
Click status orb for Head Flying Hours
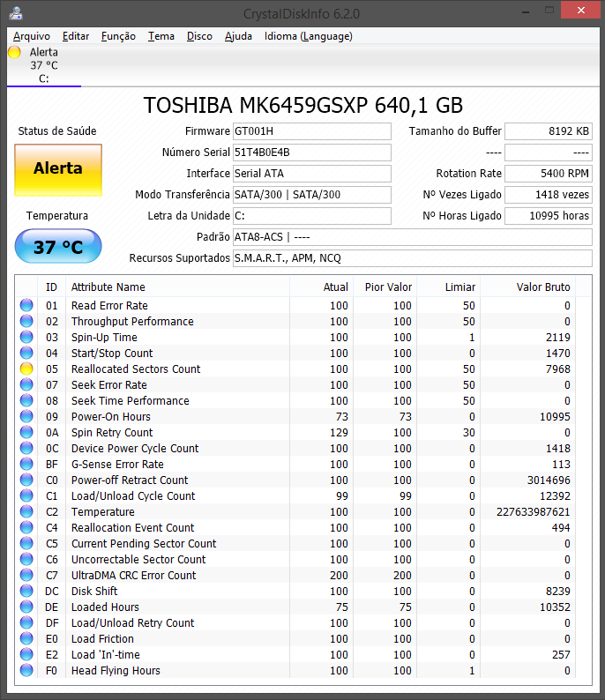coord(26,671)
